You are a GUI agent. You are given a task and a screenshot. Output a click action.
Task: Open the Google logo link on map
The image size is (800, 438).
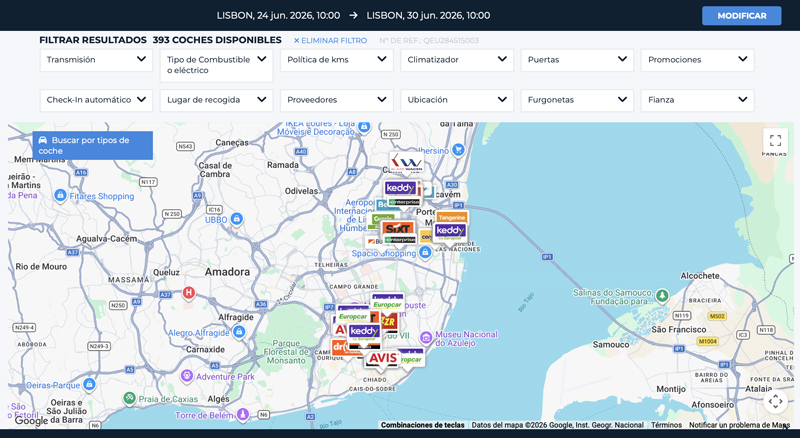pyautogui.click(x=31, y=421)
